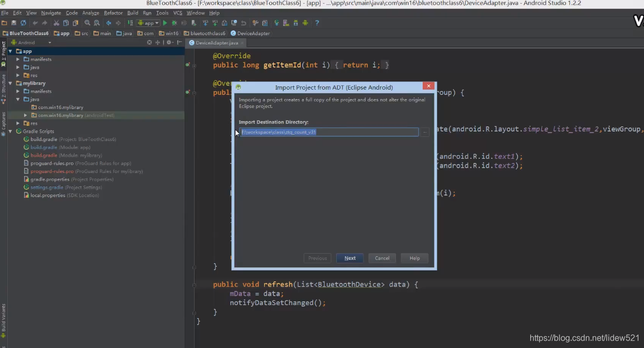
Task: Click the win16 breadcrumb folder
Action: coord(168,33)
